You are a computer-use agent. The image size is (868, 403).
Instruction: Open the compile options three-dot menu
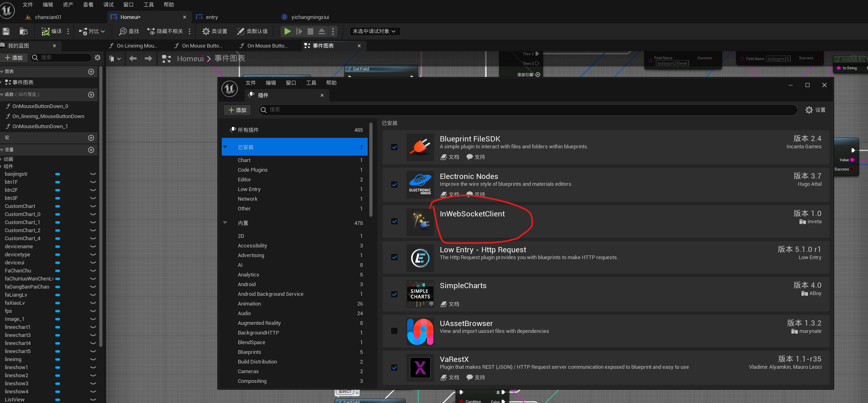click(x=68, y=31)
